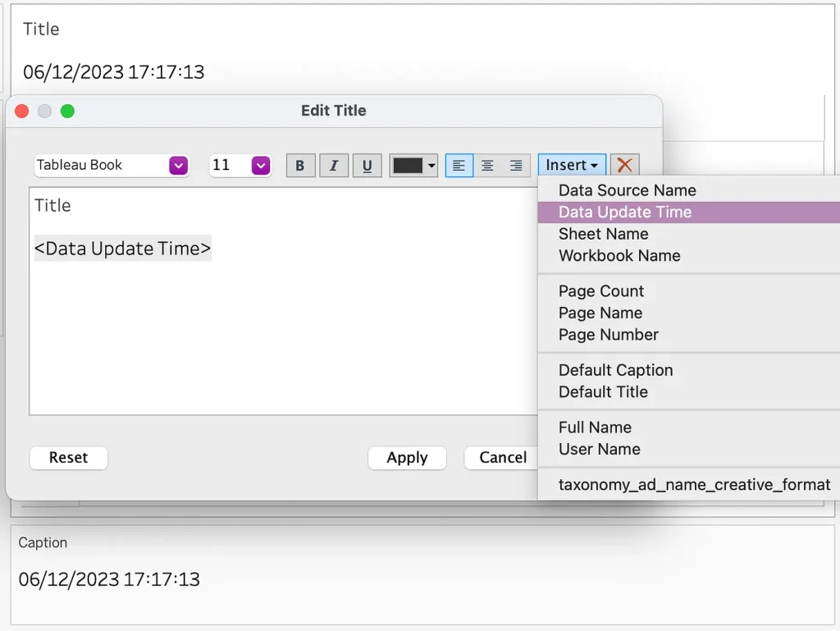The image size is (840, 631).
Task: Align title text left
Action: coord(459,166)
